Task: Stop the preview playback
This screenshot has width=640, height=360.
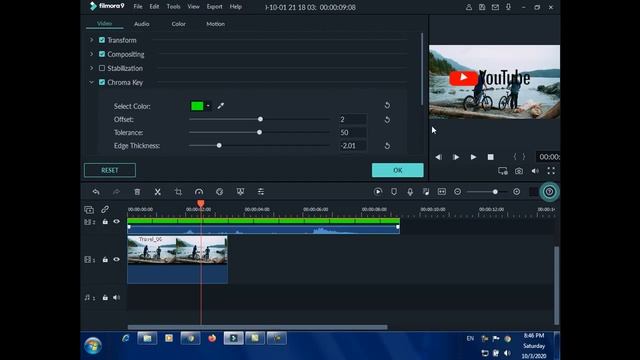Action: 491,157
